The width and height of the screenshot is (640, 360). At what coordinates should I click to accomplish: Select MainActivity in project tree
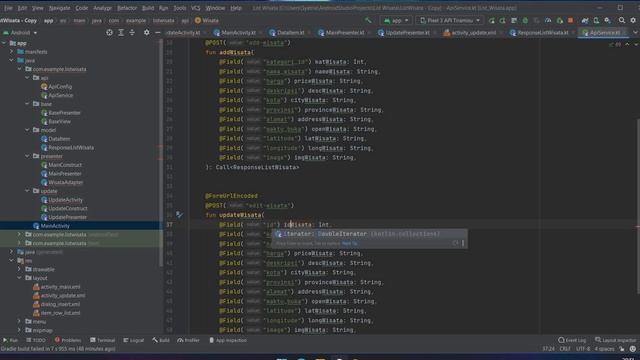click(x=51, y=226)
